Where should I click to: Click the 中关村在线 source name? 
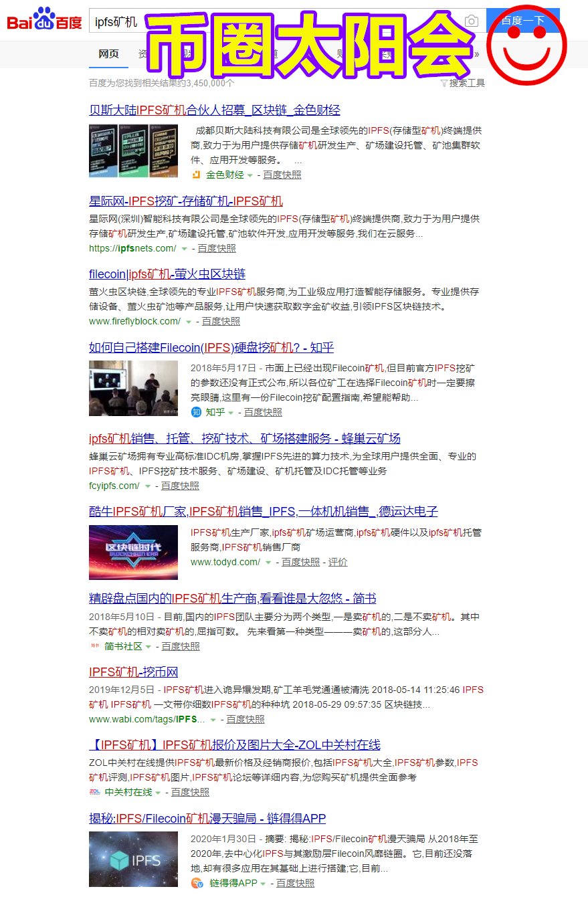click(128, 792)
